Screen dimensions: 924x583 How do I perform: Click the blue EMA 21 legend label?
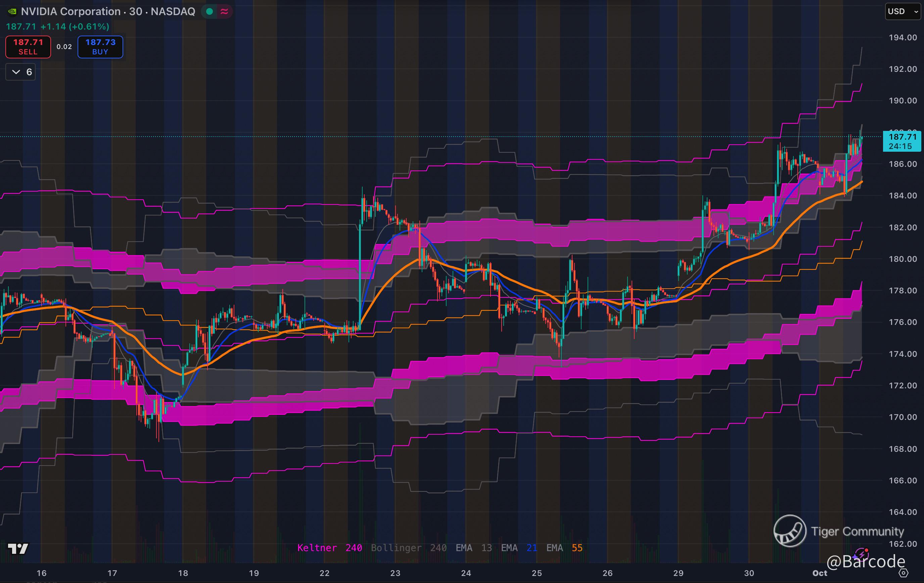click(519, 548)
